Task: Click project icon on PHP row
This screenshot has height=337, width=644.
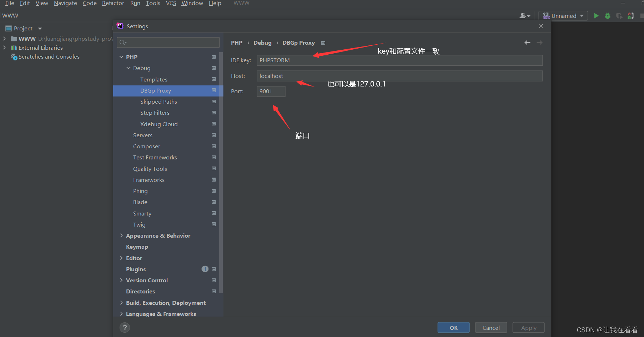Action: [x=213, y=57]
